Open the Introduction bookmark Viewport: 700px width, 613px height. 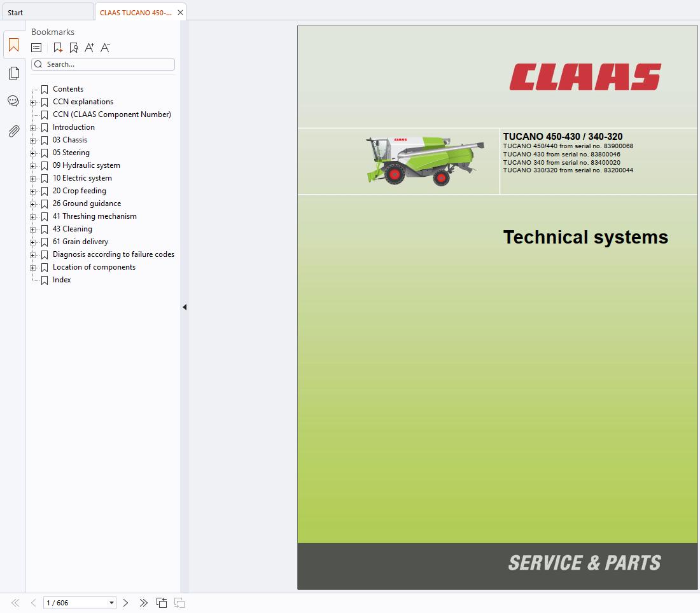(x=74, y=127)
